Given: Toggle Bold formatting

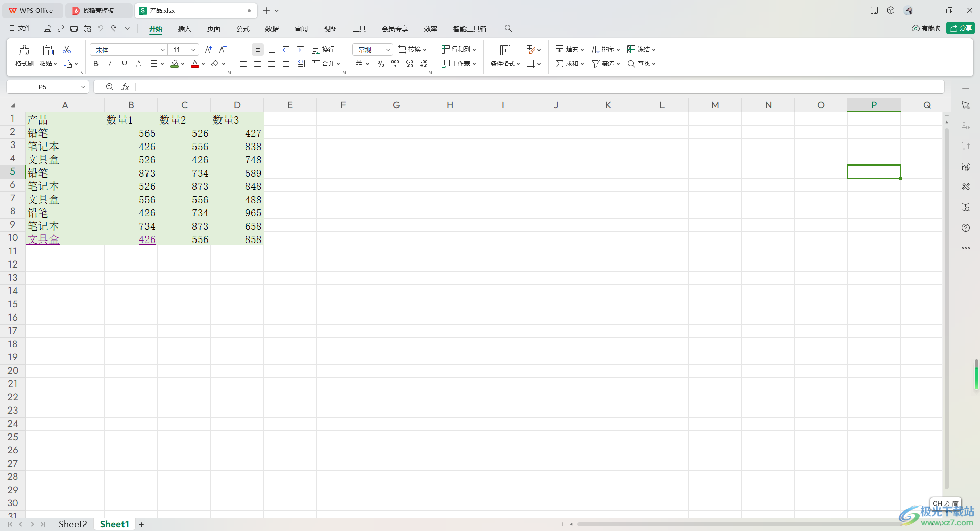Looking at the screenshot, I should pyautogui.click(x=96, y=64).
